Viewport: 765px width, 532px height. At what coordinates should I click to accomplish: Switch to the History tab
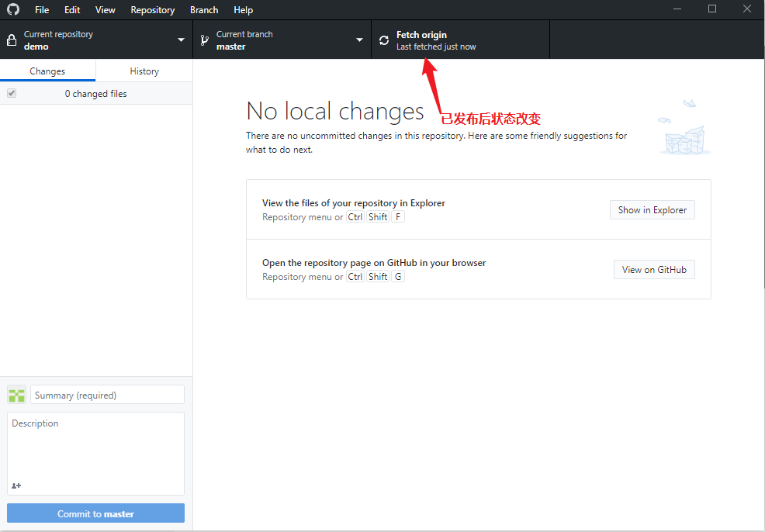point(144,71)
